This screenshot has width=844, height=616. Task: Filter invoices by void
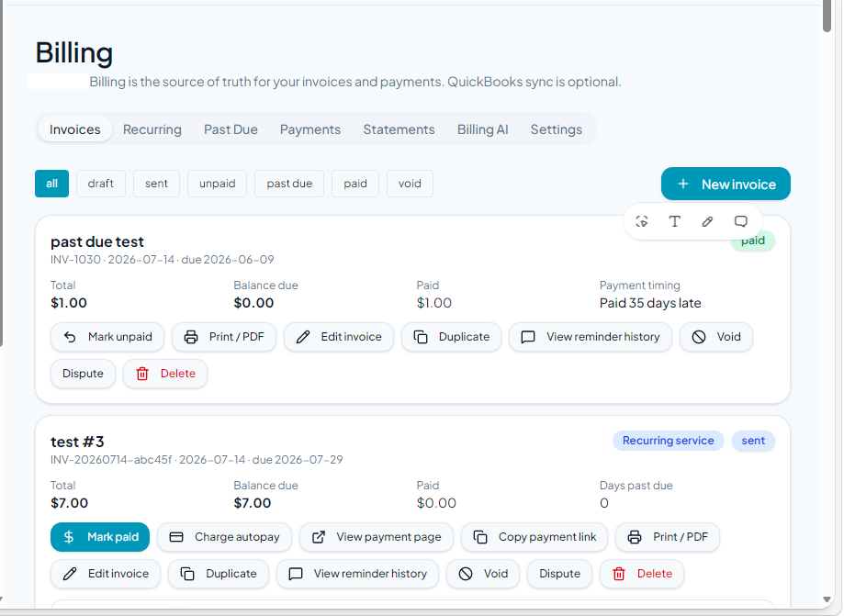(x=410, y=184)
